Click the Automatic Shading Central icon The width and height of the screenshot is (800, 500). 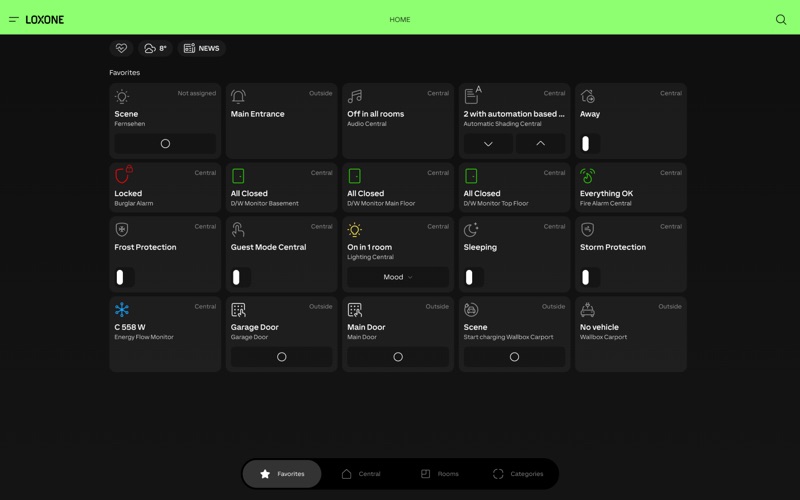(x=472, y=95)
